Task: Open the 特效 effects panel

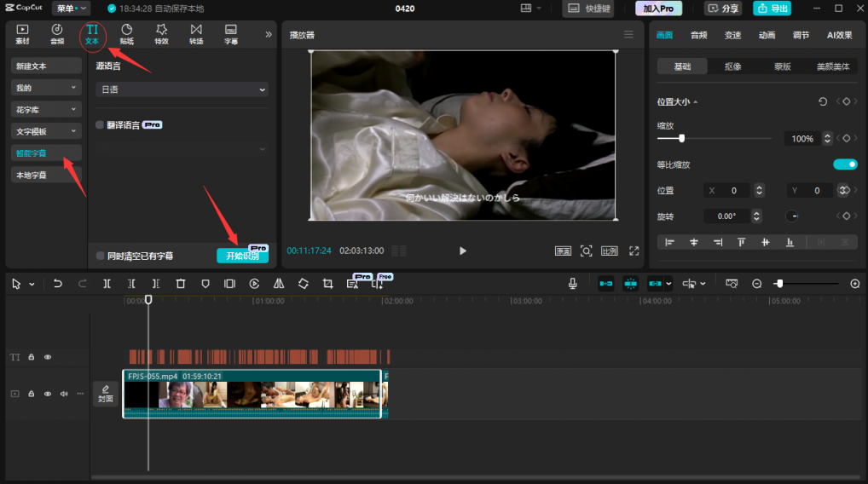Action: click(x=161, y=34)
